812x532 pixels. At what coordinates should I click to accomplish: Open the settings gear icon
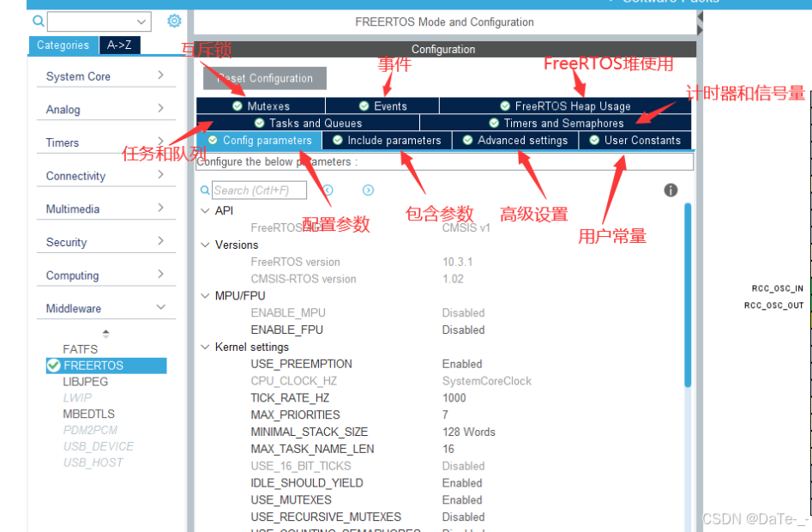tap(175, 21)
